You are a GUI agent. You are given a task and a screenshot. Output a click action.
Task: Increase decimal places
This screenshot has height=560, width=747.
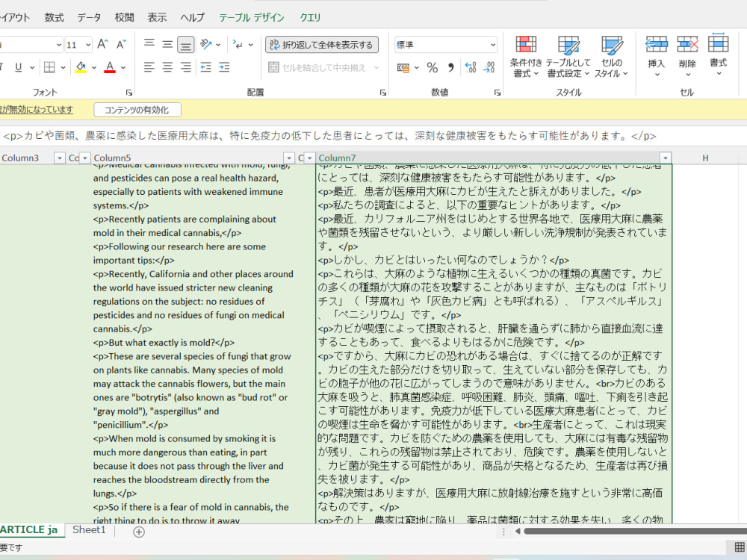coord(471,68)
